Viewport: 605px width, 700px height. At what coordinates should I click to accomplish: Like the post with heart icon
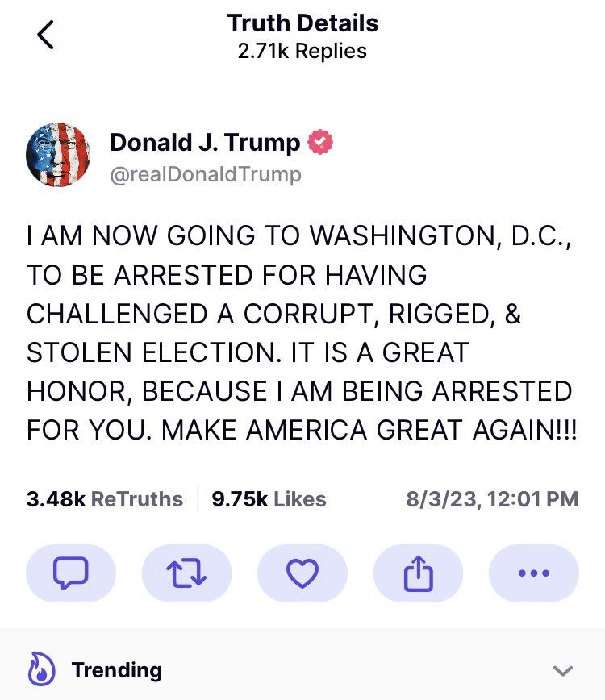click(302, 573)
